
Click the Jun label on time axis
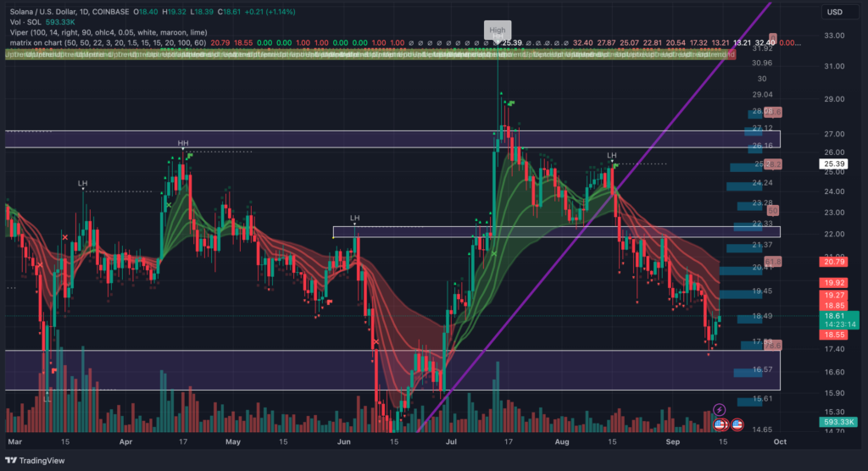point(344,441)
